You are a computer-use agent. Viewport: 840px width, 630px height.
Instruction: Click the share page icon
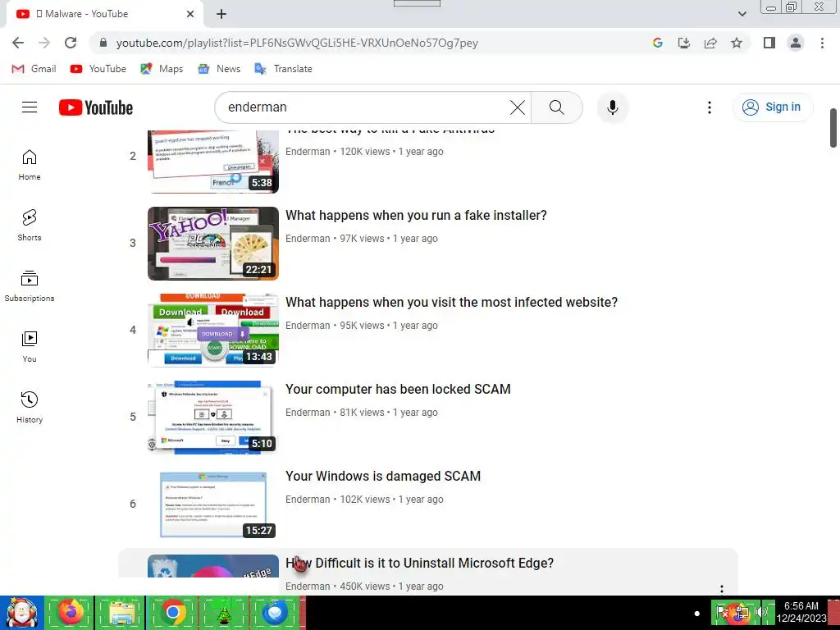pos(710,43)
